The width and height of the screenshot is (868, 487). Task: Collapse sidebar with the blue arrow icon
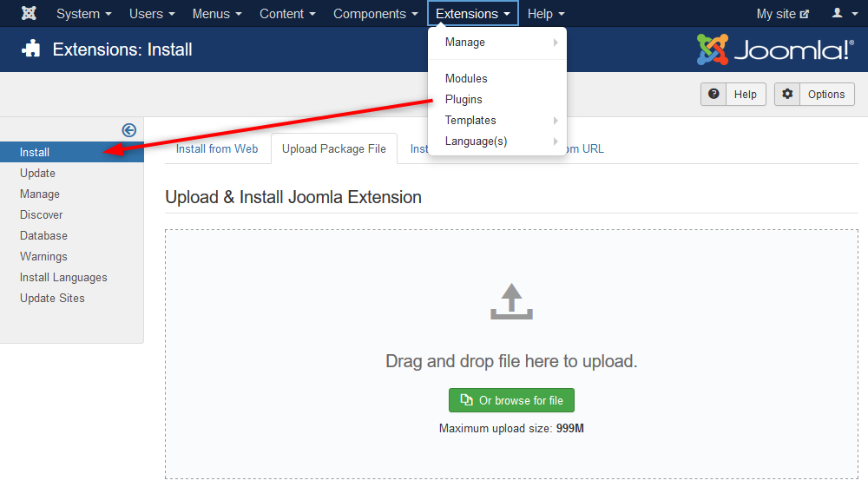[x=129, y=130]
